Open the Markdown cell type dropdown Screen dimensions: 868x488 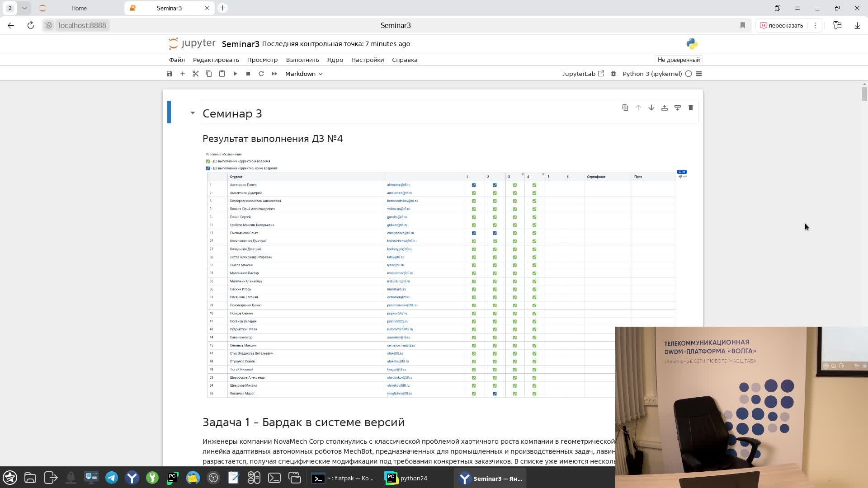(304, 74)
